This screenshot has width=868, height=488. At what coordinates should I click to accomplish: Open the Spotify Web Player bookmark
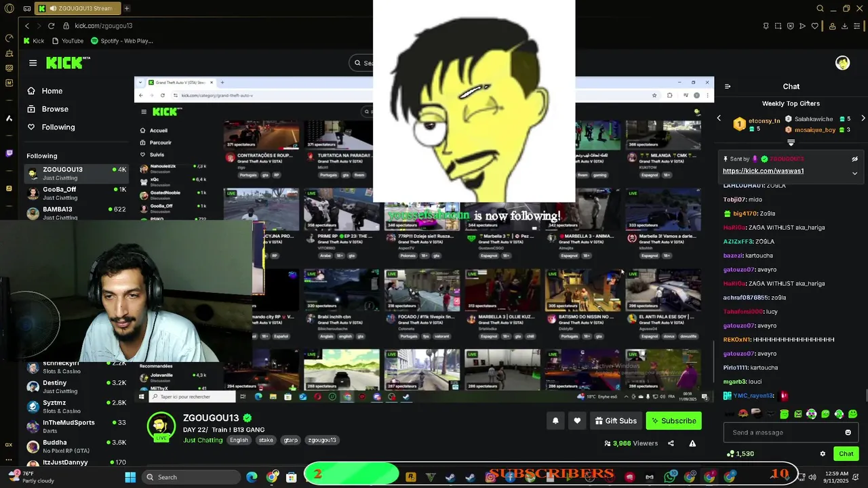(121, 41)
